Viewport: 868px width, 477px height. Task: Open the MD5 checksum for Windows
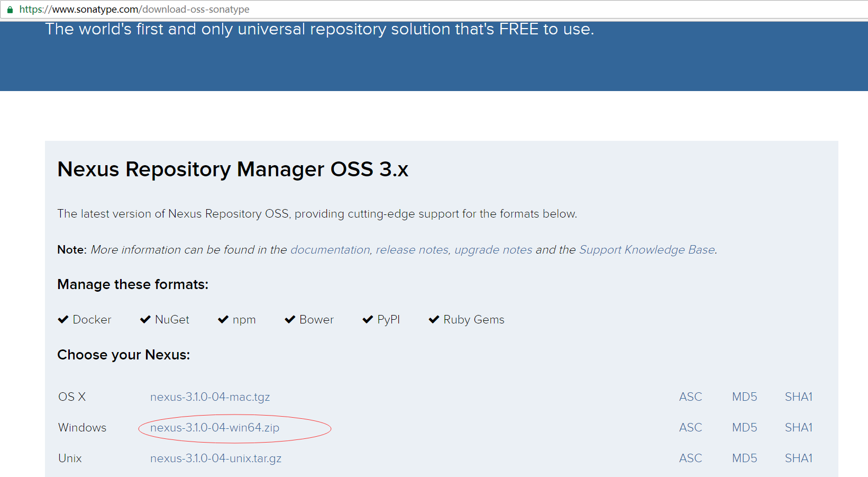tap(745, 428)
